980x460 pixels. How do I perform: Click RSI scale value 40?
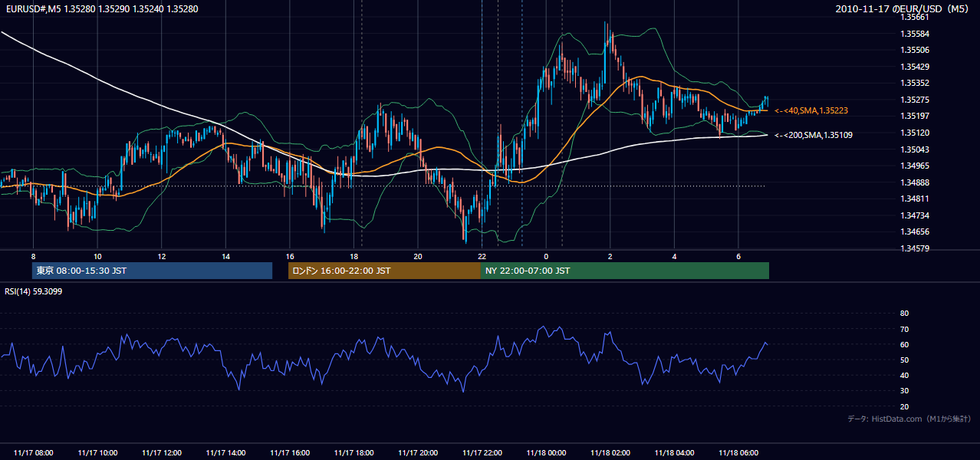(904, 375)
